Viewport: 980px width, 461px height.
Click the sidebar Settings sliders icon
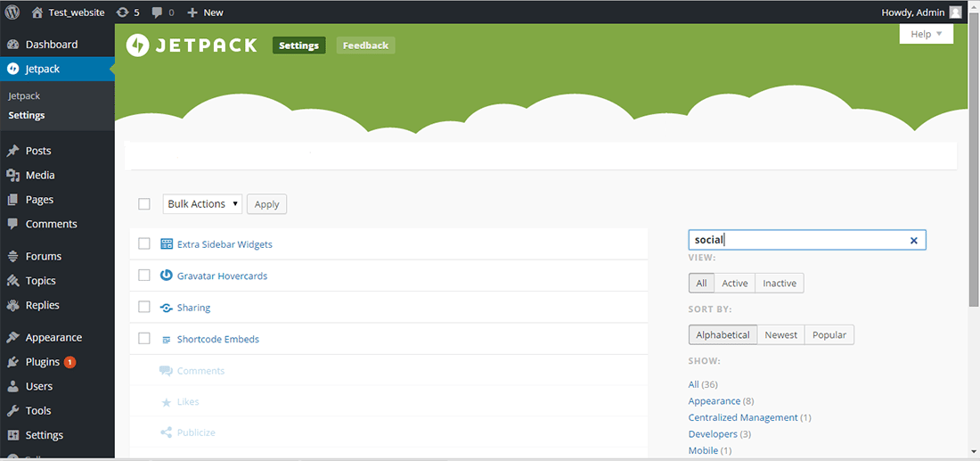[12, 435]
